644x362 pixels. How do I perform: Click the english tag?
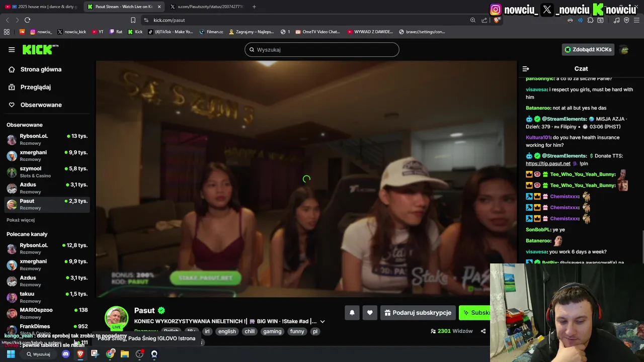click(227, 331)
